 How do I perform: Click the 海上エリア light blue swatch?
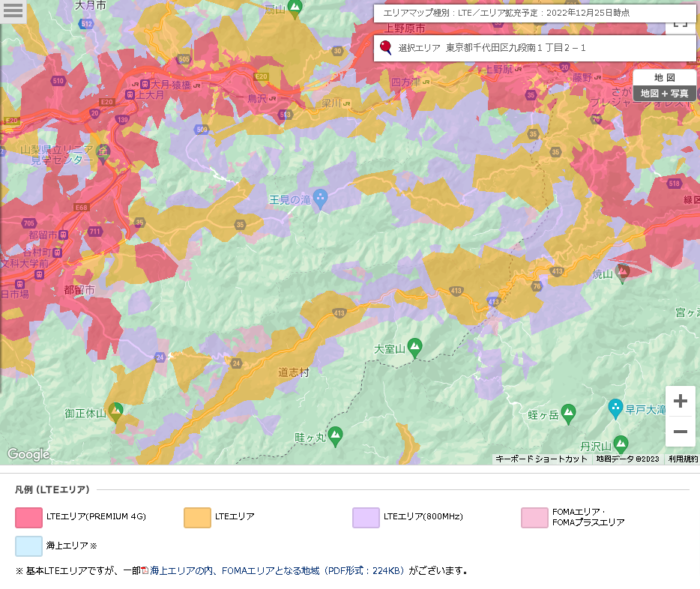click(x=29, y=546)
